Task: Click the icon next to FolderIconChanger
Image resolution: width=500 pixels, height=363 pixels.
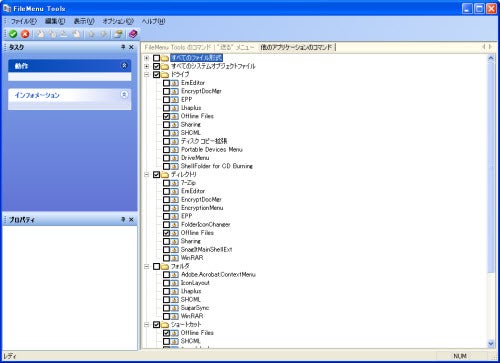Action: click(175, 225)
